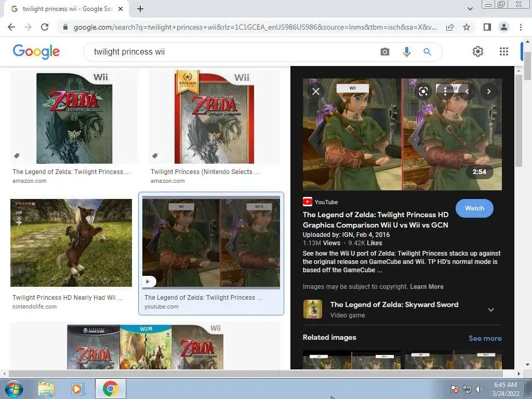Launch media player from taskbar
Viewport: 532px width, 399px height.
click(77, 389)
